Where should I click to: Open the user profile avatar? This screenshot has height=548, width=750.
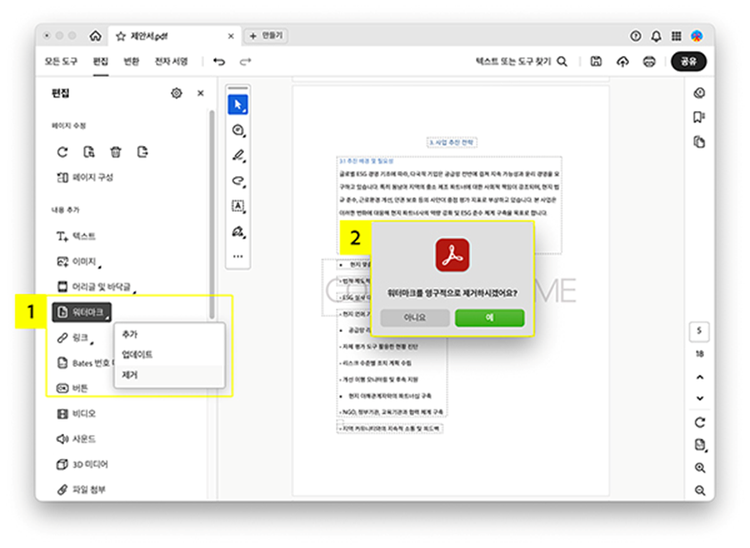(x=697, y=36)
